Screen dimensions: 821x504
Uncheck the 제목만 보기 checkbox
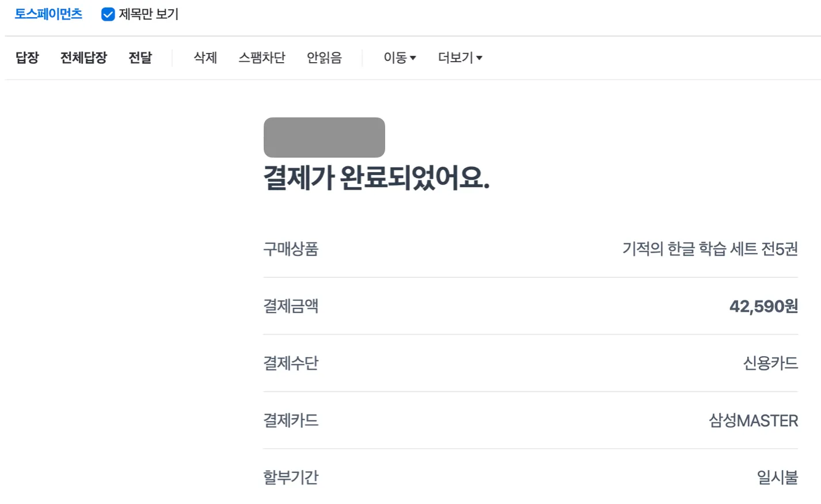(x=108, y=14)
